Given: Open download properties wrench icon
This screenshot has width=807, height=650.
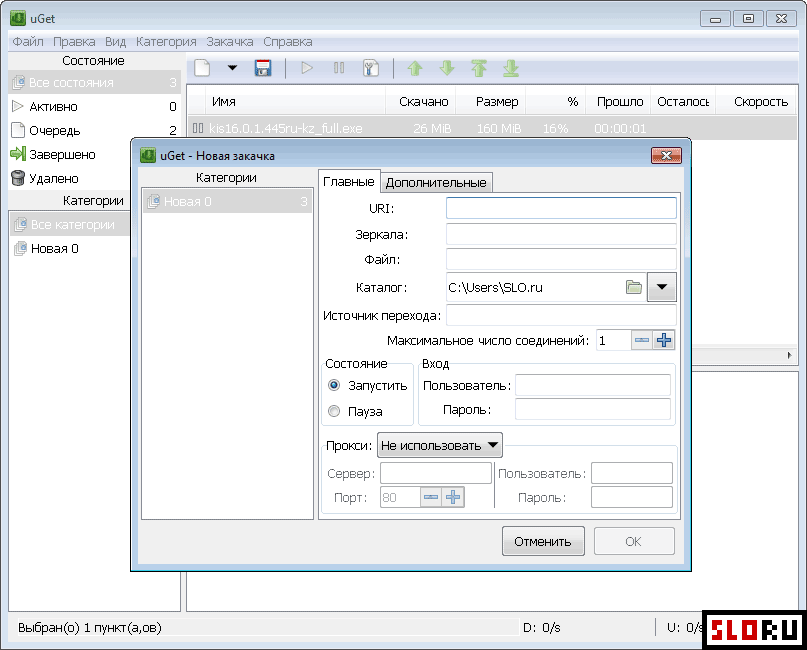Looking at the screenshot, I should tap(370, 68).
